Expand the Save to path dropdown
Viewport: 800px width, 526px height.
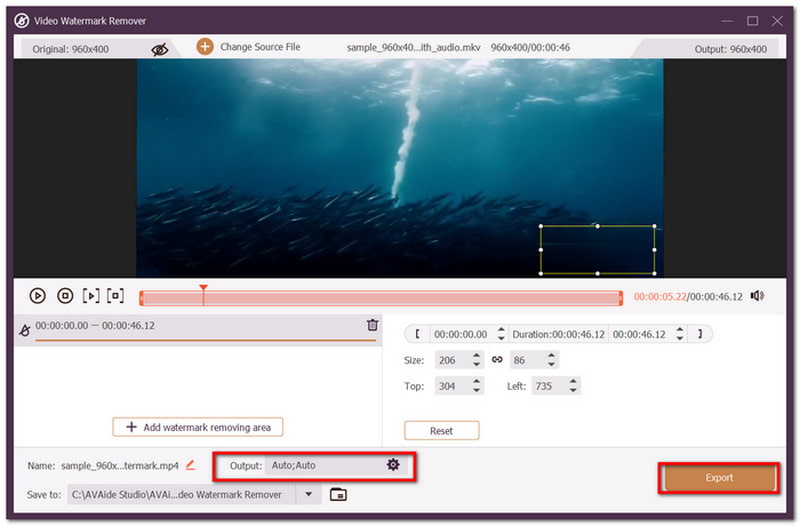click(309, 494)
